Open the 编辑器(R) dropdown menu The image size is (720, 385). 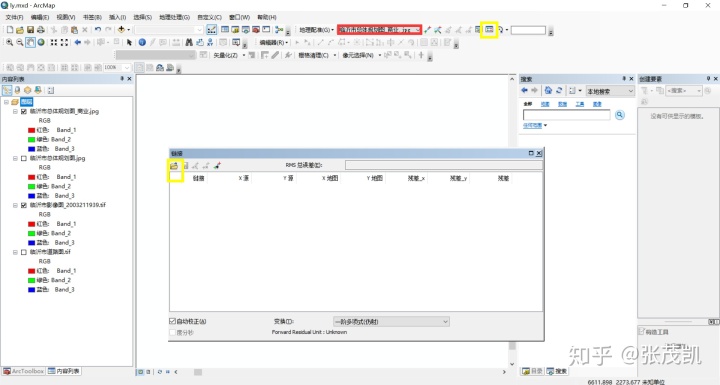click(274, 42)
